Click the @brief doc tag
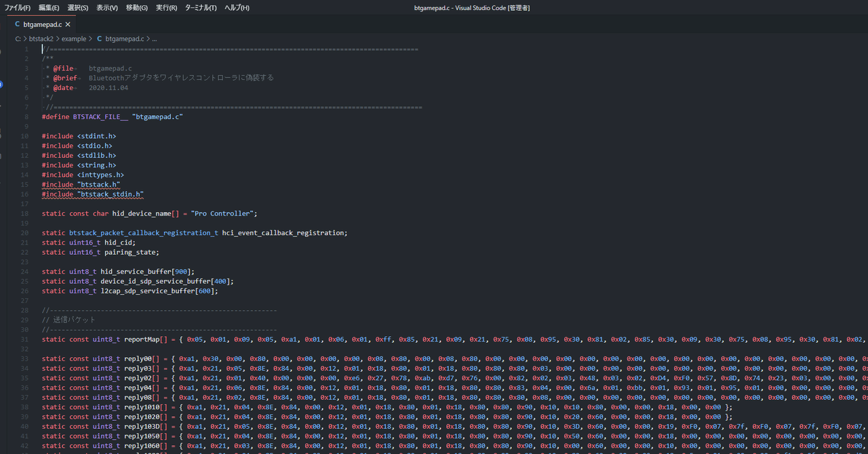868x454 pixels. point(65,78)
